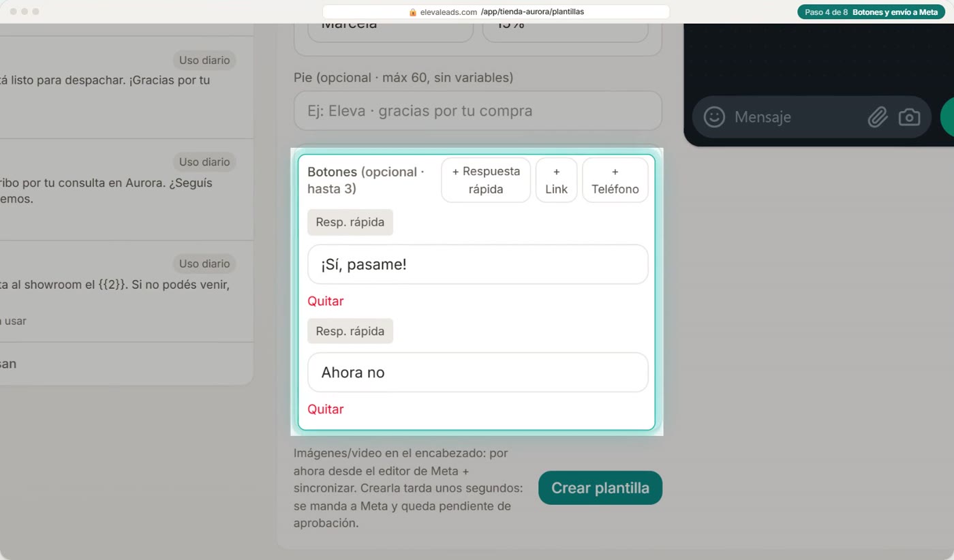Click the emoji smiley icon in chat preview
The image size is (954, 560).
click(714, 116)
